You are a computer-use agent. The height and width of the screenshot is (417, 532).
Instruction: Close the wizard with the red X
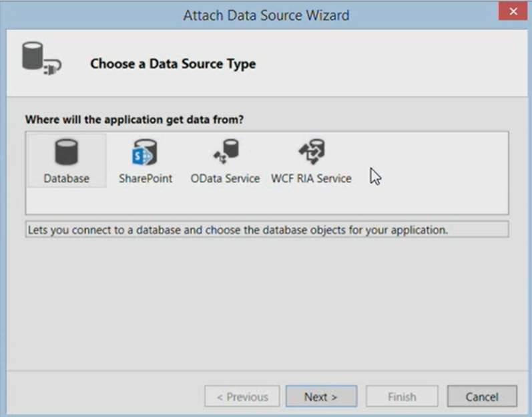[x=513, y=11]
